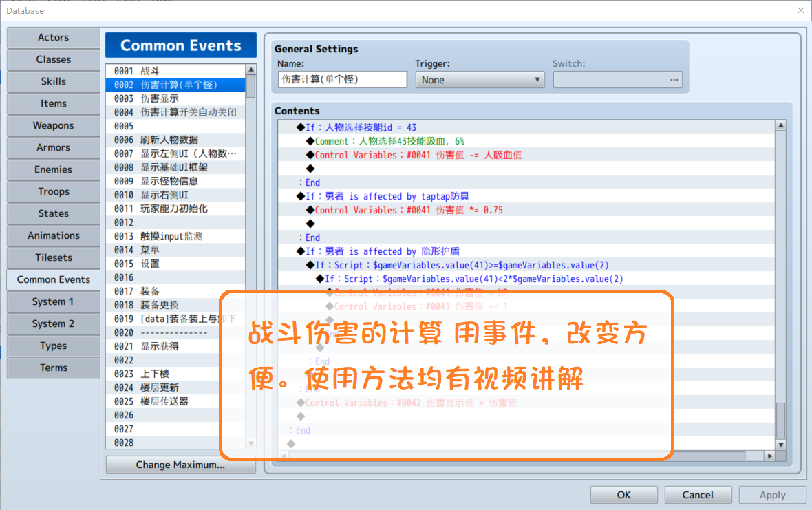Open the Actors database tab
Viewport: 812px width, 510px height.
pyautogui.click(x=54, y=37)
